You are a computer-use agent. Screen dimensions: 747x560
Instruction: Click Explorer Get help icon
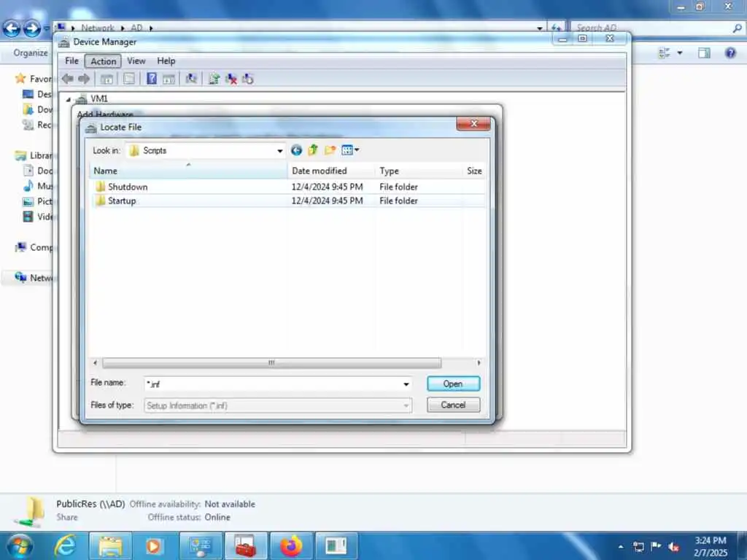[730, 52]
